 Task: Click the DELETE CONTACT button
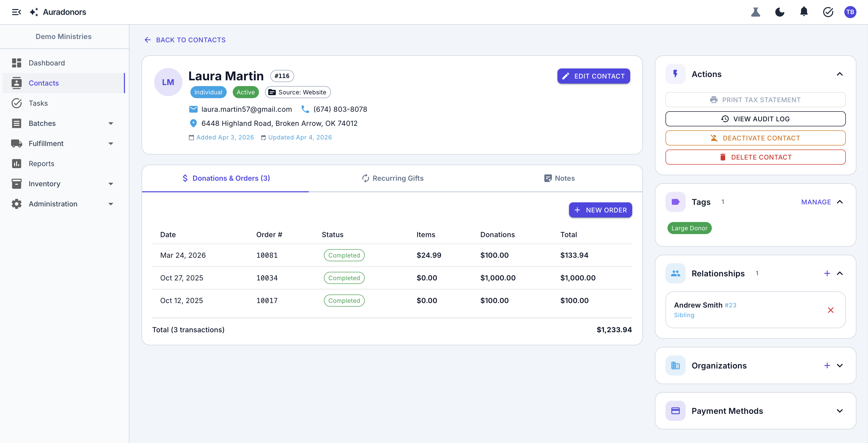coord(755,157)
